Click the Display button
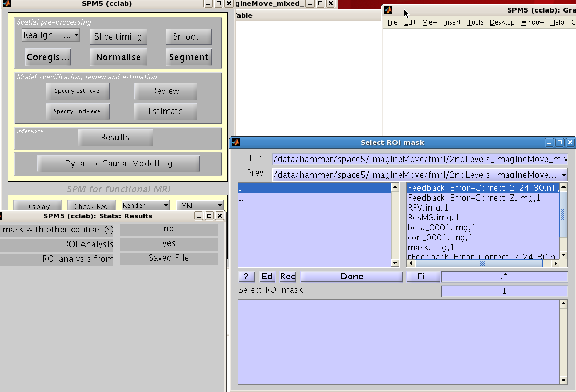 pos(37,205)
